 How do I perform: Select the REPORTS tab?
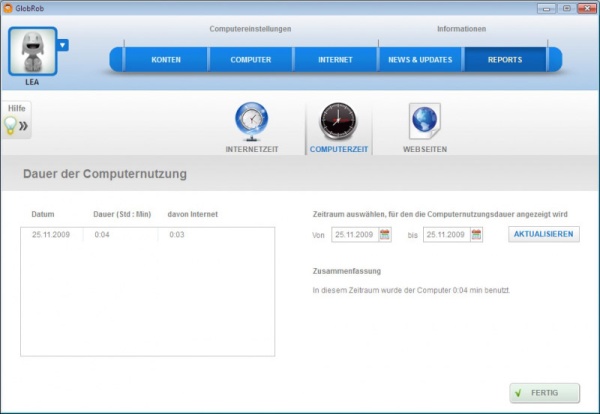point(505,60)
